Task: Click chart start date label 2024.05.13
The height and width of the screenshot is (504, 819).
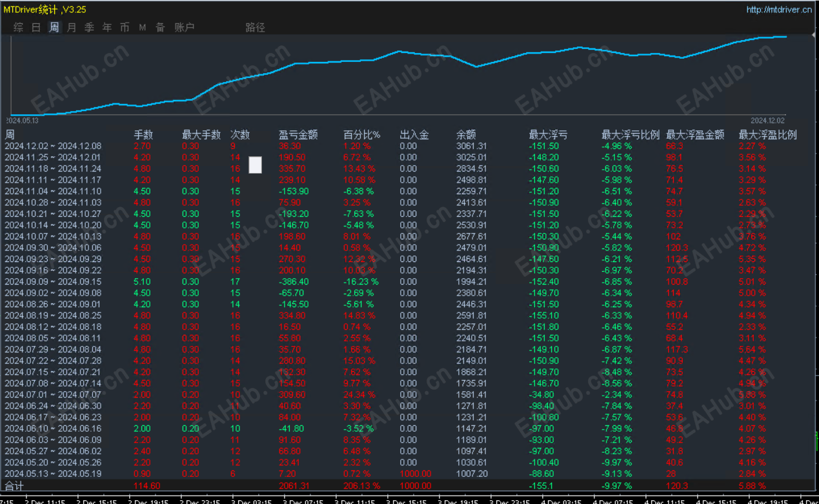Action: 23,120
